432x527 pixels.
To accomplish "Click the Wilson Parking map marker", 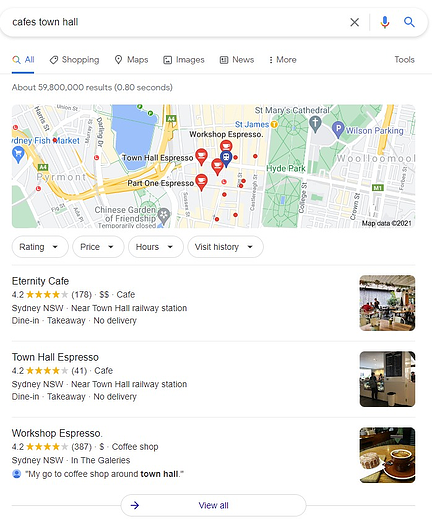I will (338, 130).
